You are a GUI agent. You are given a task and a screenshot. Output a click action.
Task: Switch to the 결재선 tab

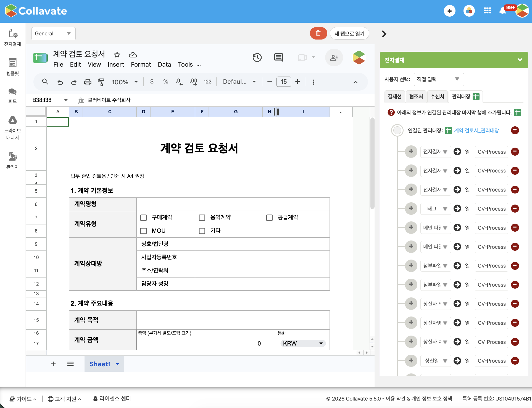[x=394, y=96]
